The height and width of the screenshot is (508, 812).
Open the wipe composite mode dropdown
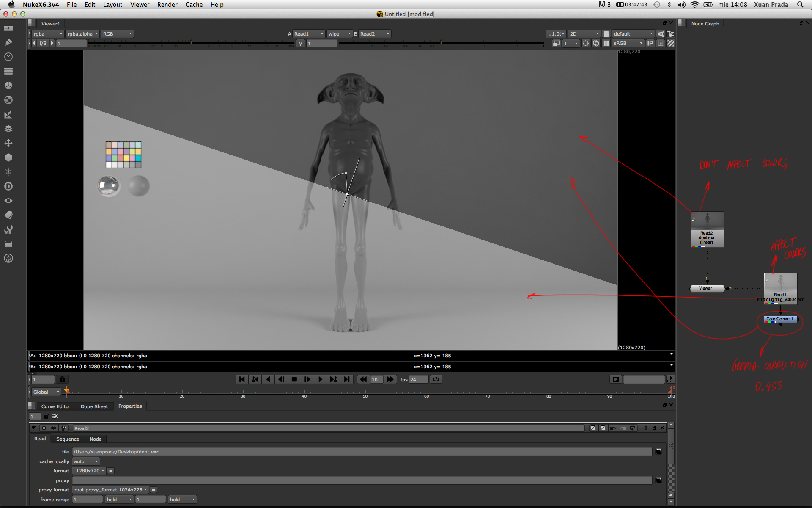click(x=339, y=34)
